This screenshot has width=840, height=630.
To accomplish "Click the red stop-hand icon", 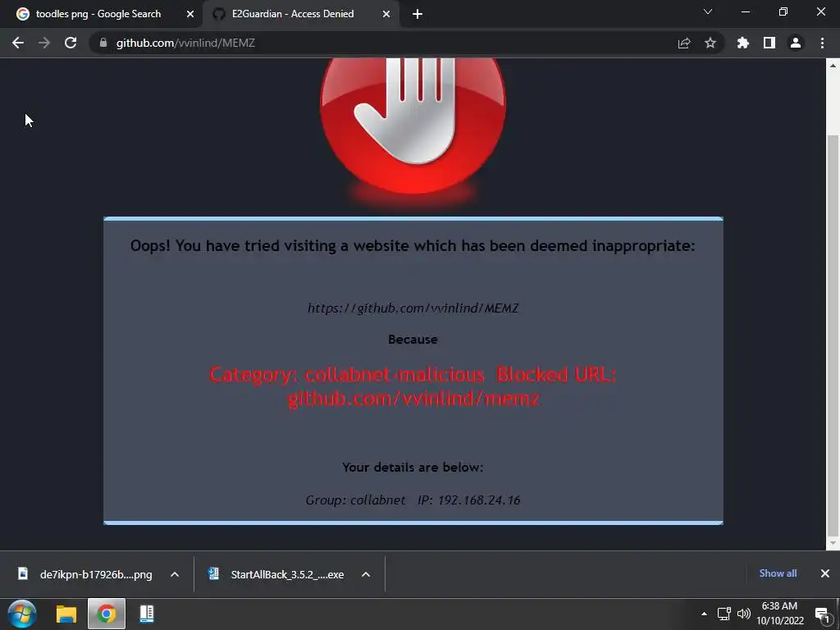I will 413,125.
